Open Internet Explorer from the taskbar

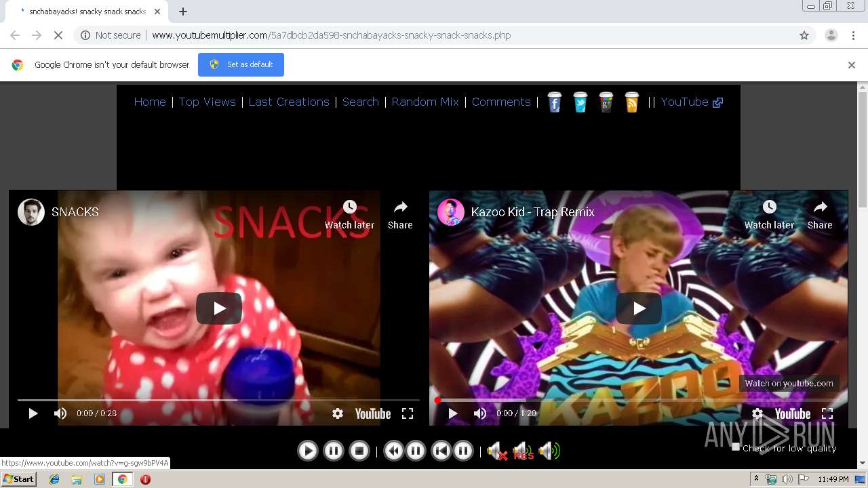pyautogui.click(x=54, y=479)
